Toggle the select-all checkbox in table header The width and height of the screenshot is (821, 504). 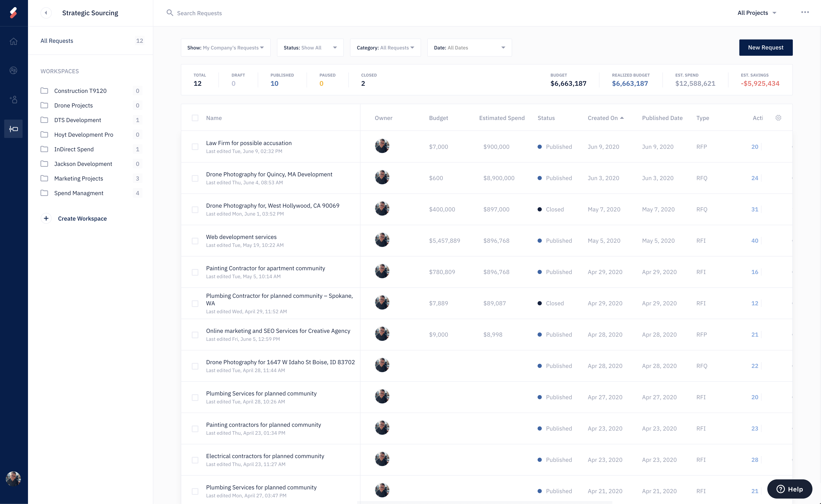pos(195,118)
